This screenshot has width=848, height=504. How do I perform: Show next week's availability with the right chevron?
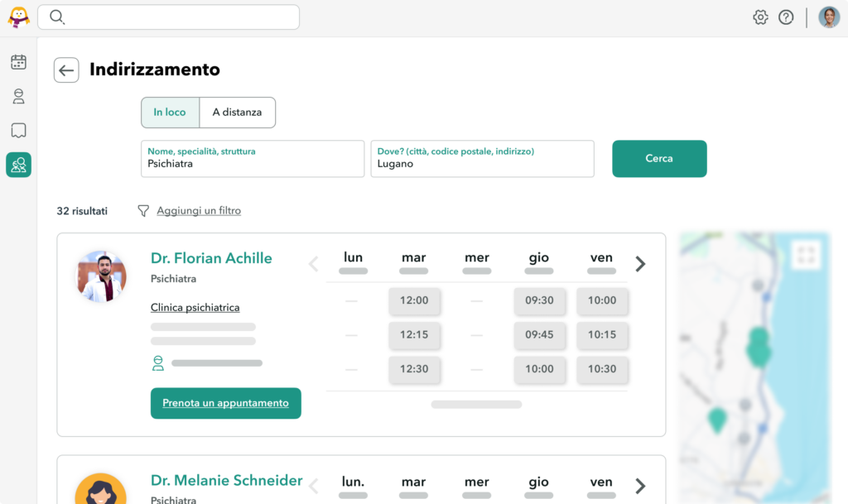click(640, 263)
